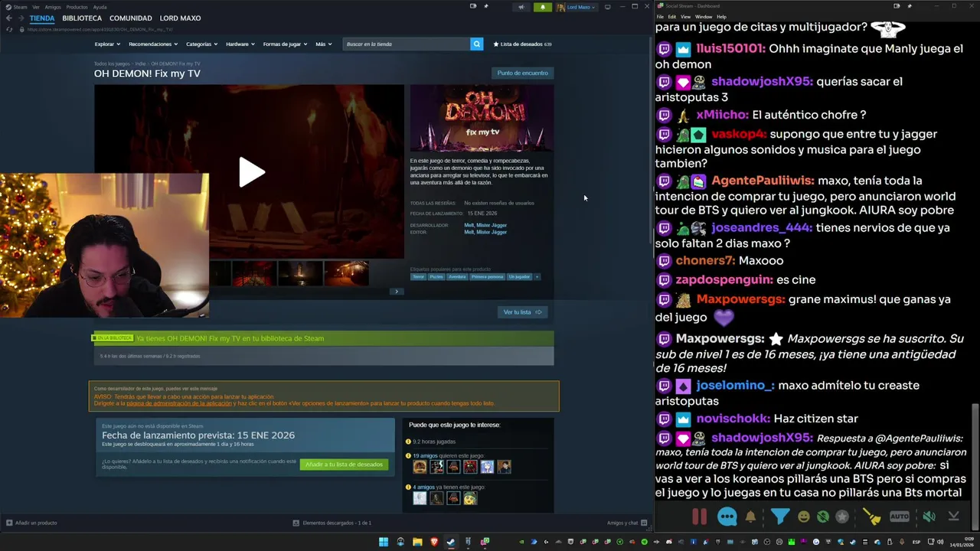Click the Punto de encuentro button

pos(522,73)
